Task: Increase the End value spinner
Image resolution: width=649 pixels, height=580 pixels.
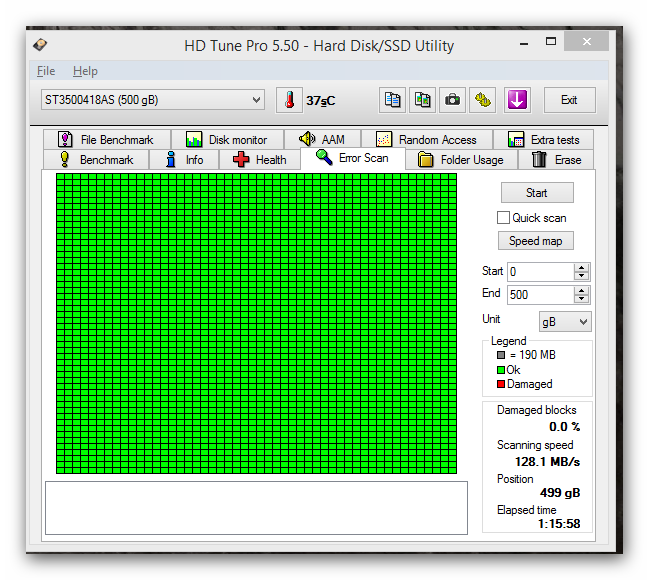Action: tap(582, 291)
